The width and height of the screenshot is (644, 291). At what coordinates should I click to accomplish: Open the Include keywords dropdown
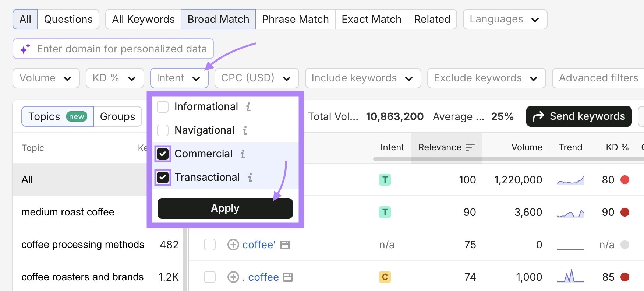pyautogui.click(x=363, y=78)
